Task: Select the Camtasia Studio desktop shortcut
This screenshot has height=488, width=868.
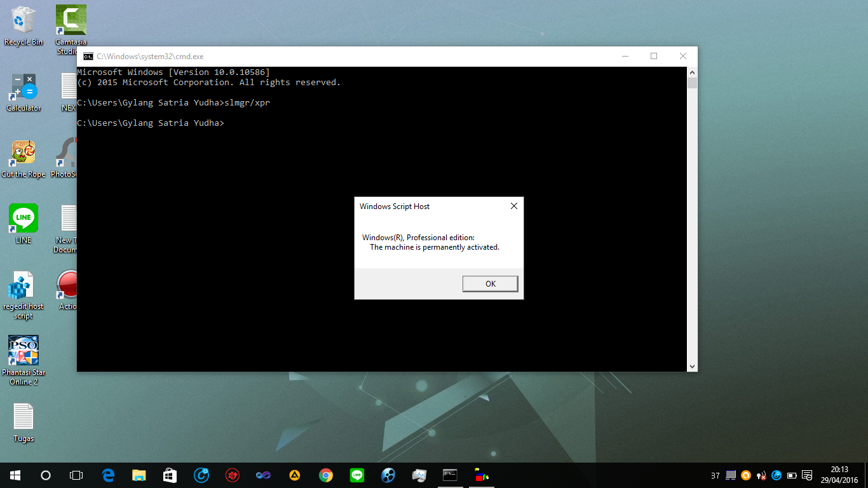Action: pyautogui.click(x=71, y=30)
